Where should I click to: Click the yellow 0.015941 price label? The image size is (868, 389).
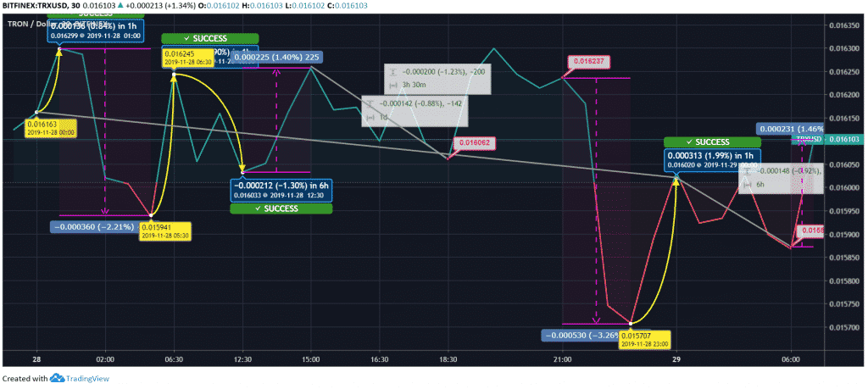tap(164, 231)
